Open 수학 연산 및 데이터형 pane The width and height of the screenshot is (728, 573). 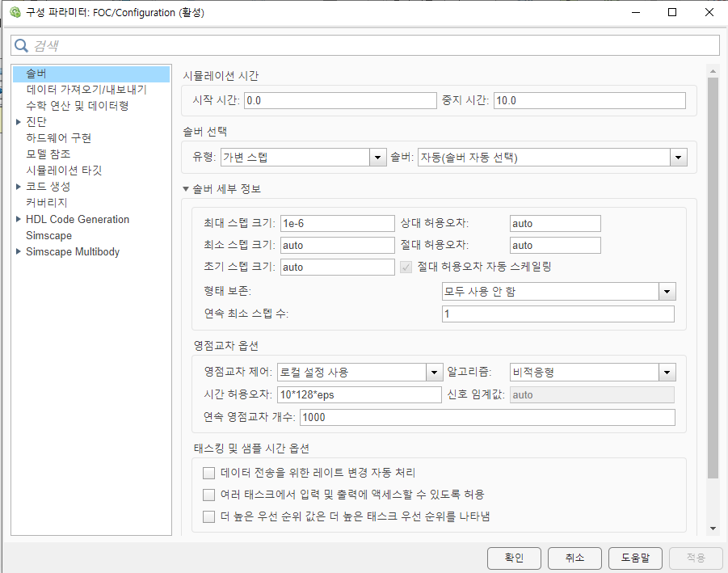click(77, 106)
